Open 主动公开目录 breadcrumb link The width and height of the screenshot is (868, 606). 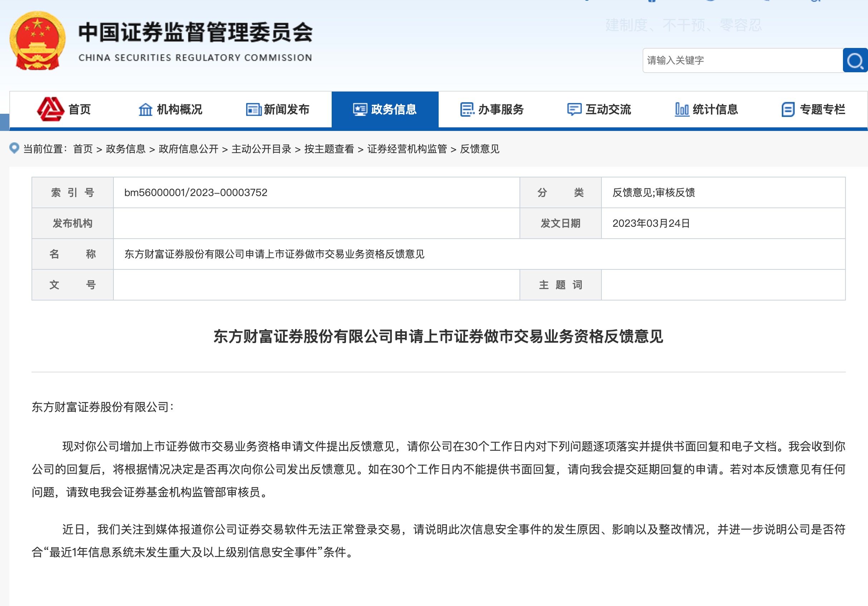coord(261,149)
